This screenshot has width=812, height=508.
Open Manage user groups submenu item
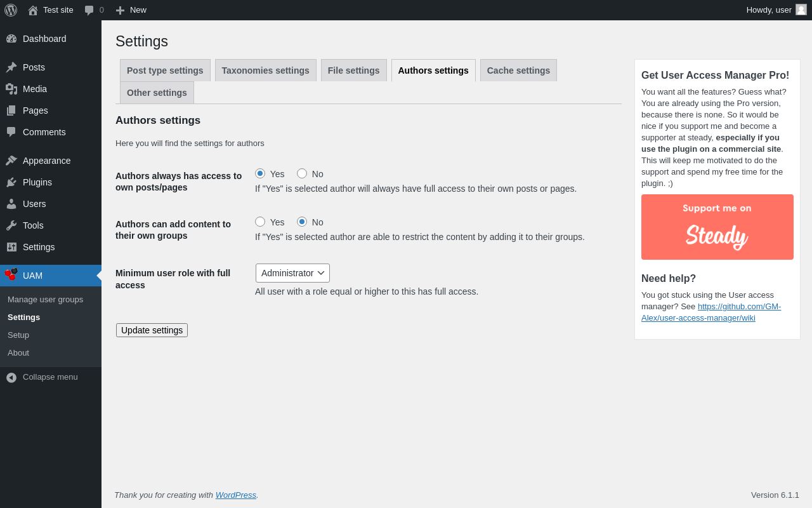(45, 299)
